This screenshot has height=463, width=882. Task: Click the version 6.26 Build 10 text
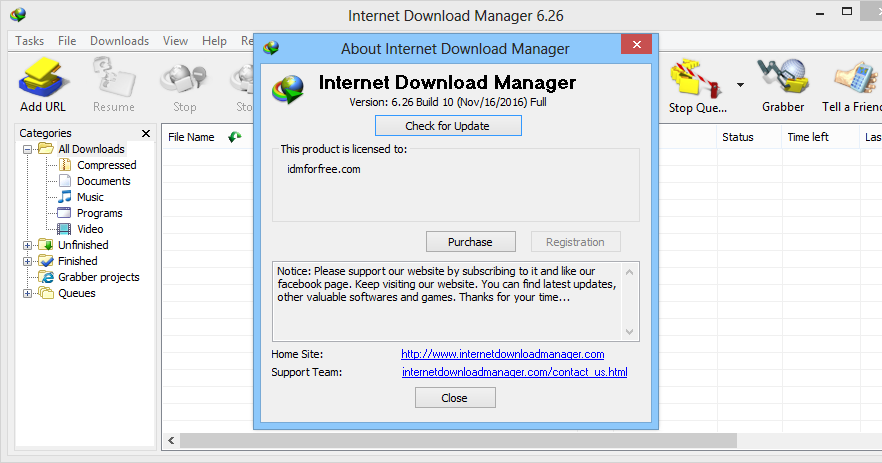448,102
